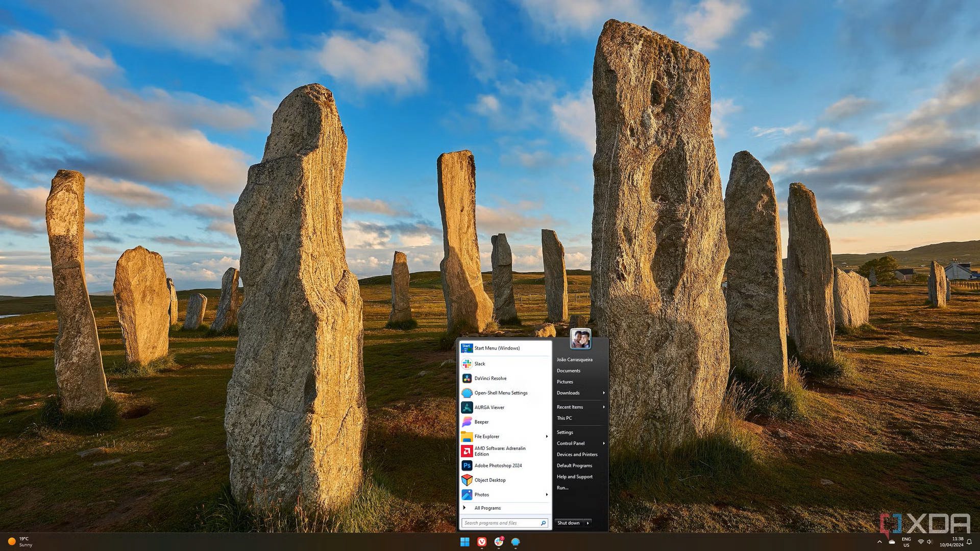Click Vivaldi browser icon in taskbar

pos(481,542)
